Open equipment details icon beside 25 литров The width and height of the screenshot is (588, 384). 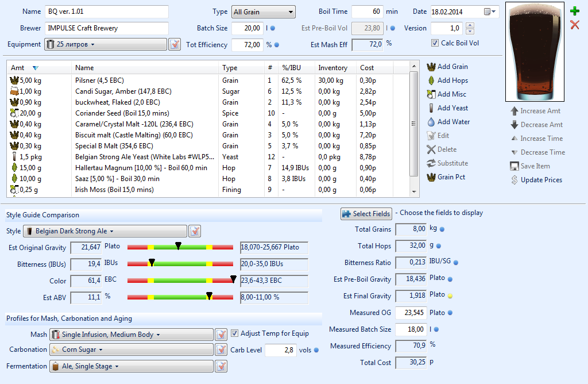pos(175,44)
